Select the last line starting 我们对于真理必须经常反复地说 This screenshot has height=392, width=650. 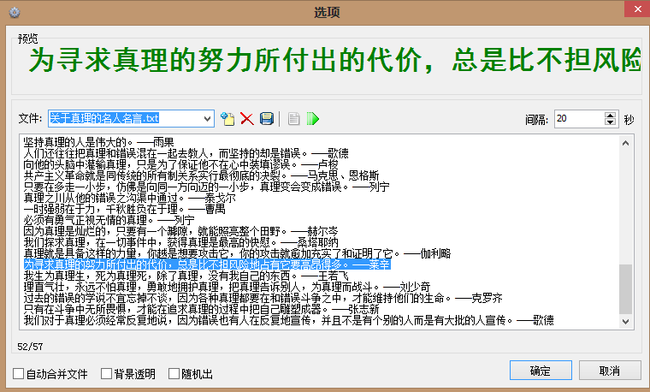click(x=289, y=320)
